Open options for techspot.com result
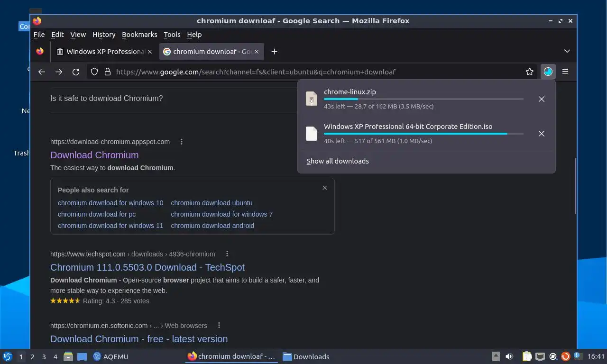Image resolution: width=607 pixels, height=364 pixels. click(227, 254)
